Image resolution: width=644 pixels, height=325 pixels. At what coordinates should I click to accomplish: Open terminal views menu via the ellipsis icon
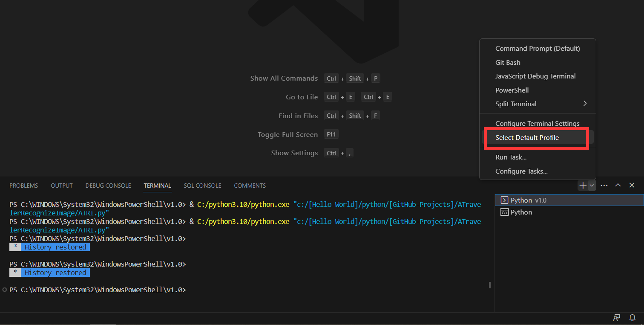tap(604, 185)
